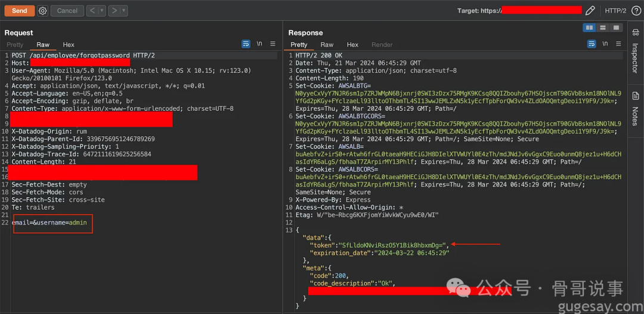The height and width of the screenshot is (314, 644).
Task: Click the Accept-Encoding: gzip, deflate, br header
Action: tap(72, 101)
